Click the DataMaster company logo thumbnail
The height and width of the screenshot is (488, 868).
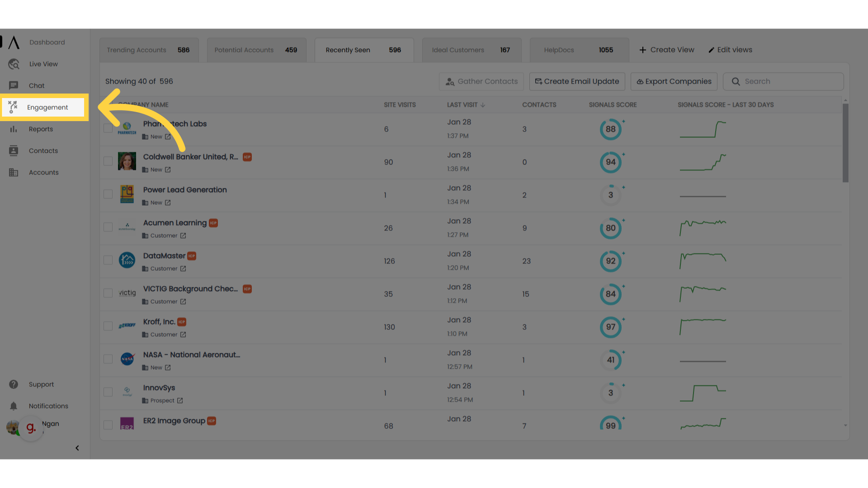(x=127, y=260)
